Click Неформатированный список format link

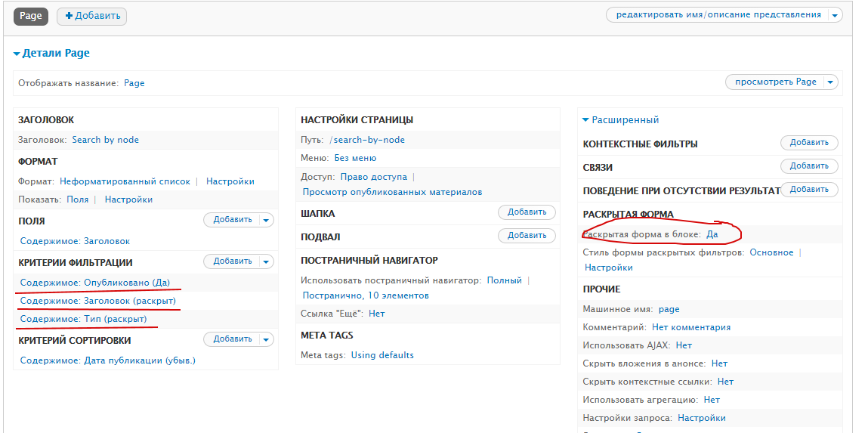(x=125, y=181)
